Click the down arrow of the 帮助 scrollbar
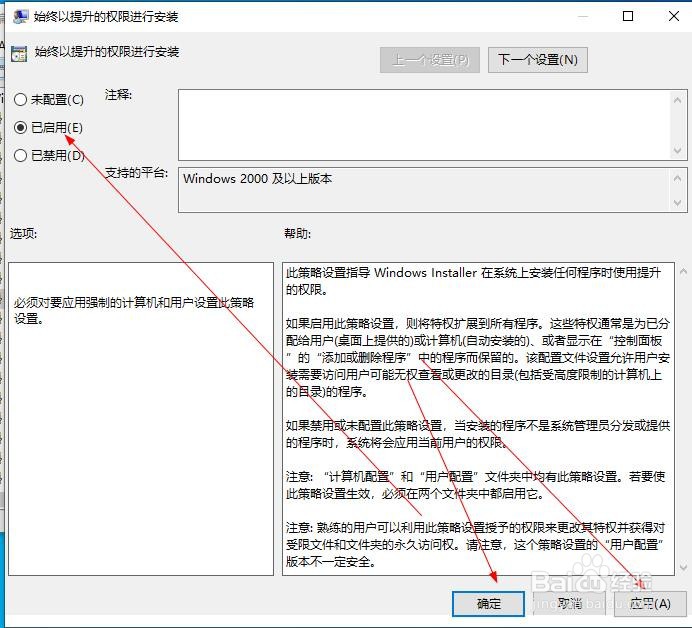 683,567
